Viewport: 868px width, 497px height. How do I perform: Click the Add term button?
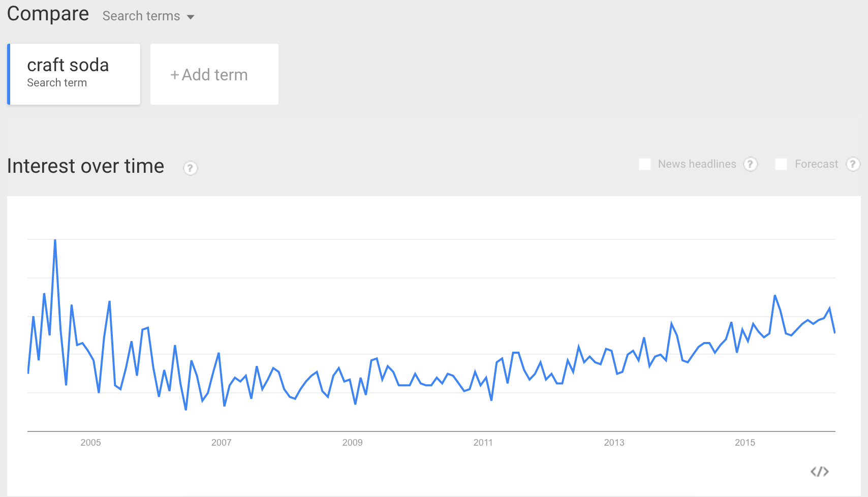[214, 75]
